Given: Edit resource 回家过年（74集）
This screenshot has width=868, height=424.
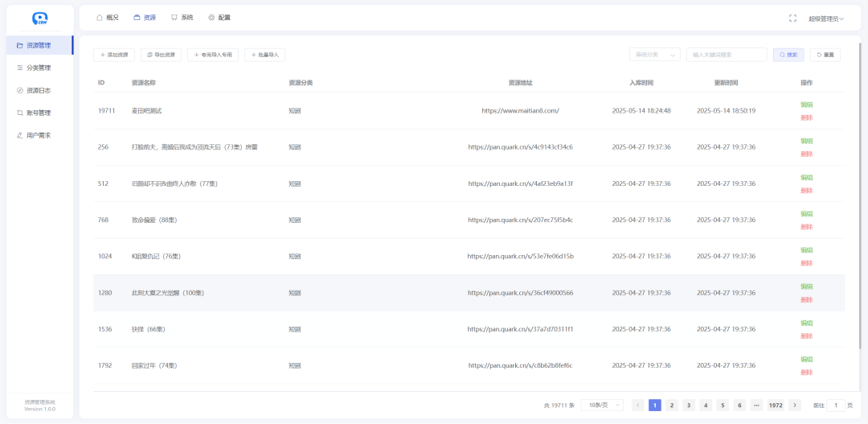Looking at the screenshot, I should click(x=806, y=359).
